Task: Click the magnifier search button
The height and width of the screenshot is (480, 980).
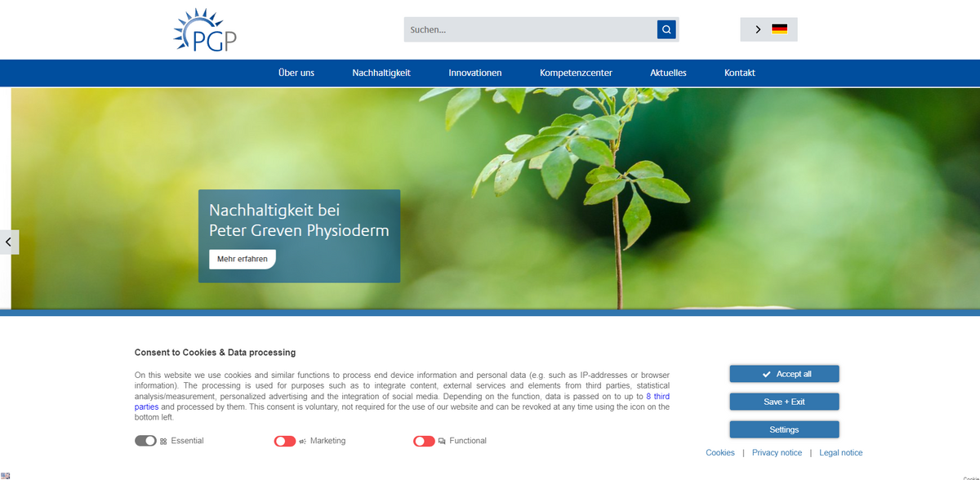Action: pyautogui.click(x=666, y=29)
